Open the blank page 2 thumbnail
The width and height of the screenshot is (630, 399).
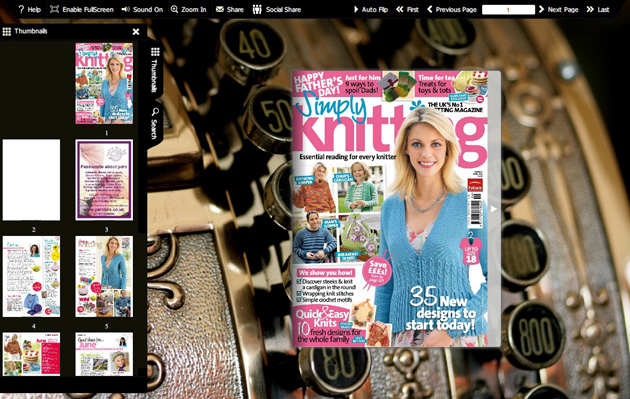[x=31, y=180]
